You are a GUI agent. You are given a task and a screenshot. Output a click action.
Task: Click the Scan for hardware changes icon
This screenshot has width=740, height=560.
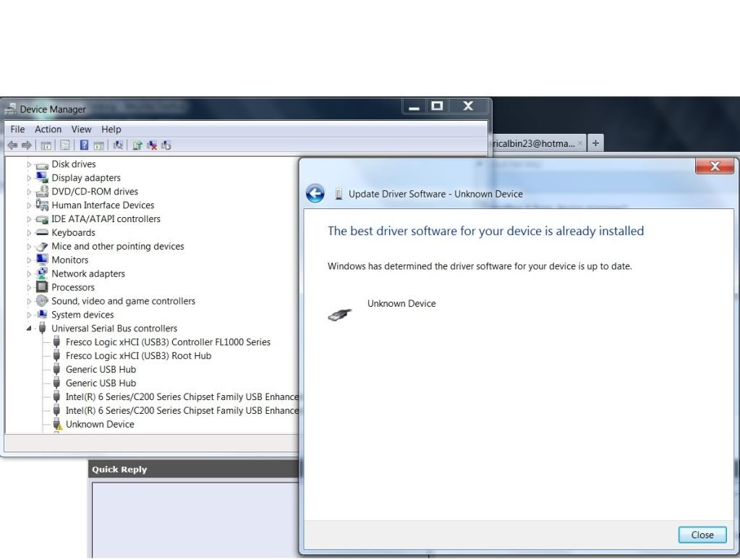[x=118, y=145]
